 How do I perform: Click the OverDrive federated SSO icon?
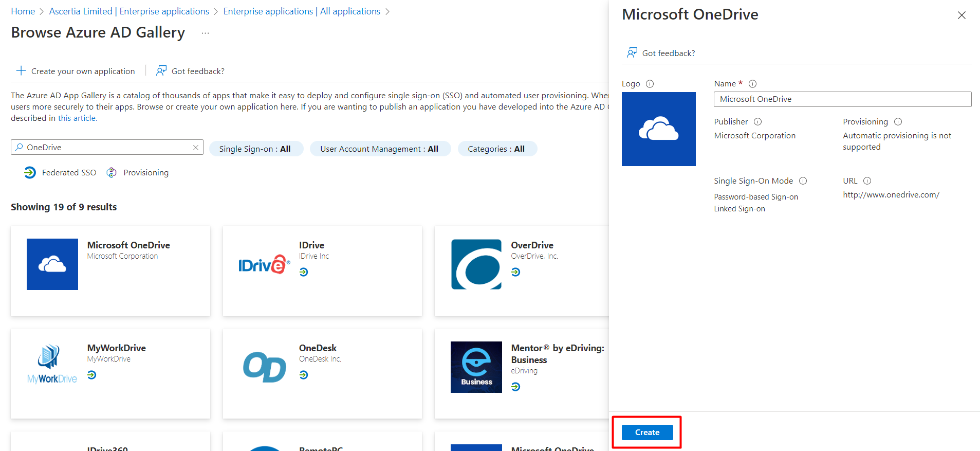pos(515,272)
